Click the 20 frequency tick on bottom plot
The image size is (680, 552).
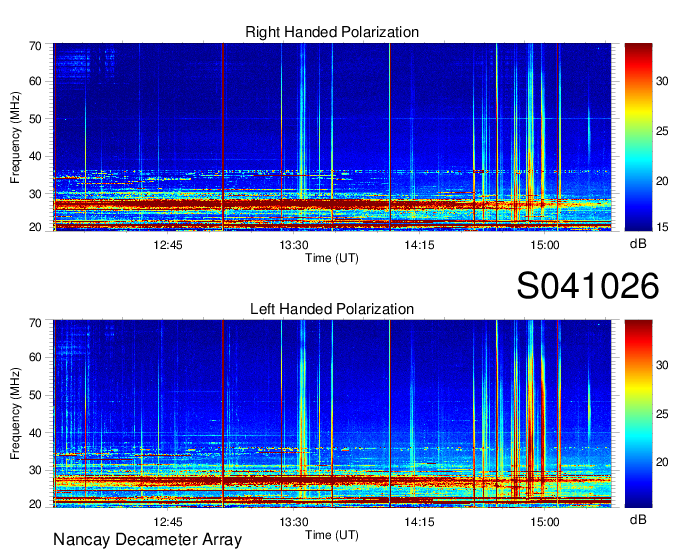tap(35, 504)
